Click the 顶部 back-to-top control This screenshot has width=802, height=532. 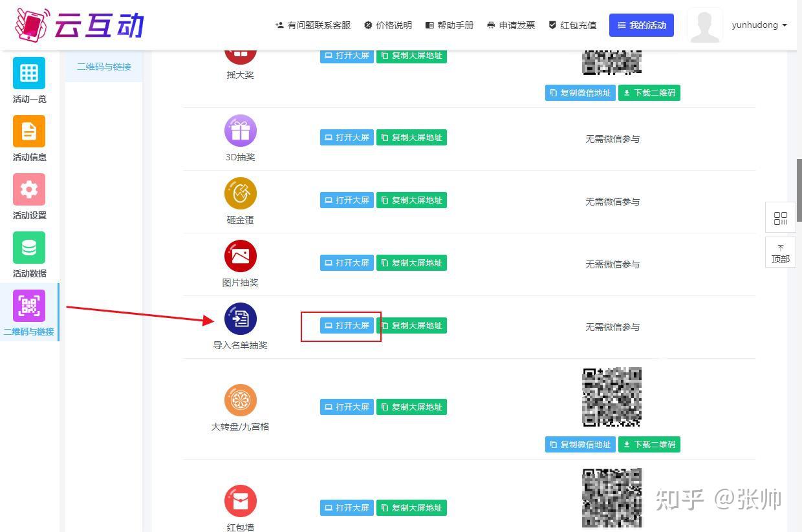[x=780, y=252]
